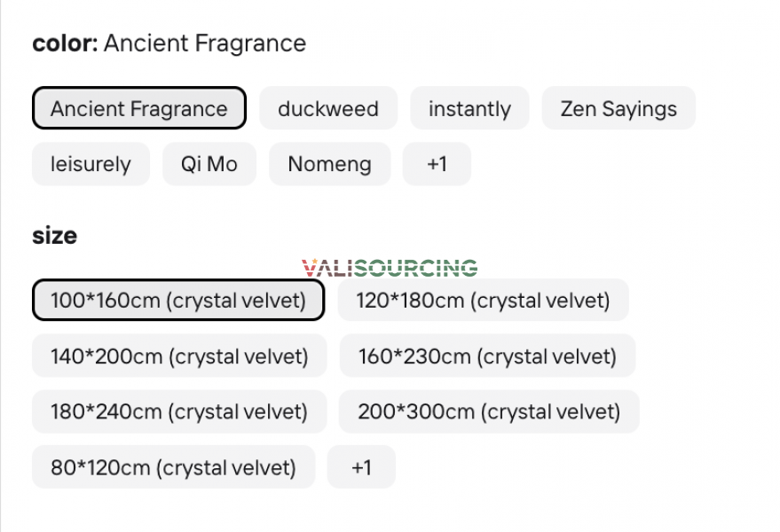Reselect the 100*160cm crystal velvet size
Image resolution: width=780 pixels, height=532 pixels.
pos(177,300)
